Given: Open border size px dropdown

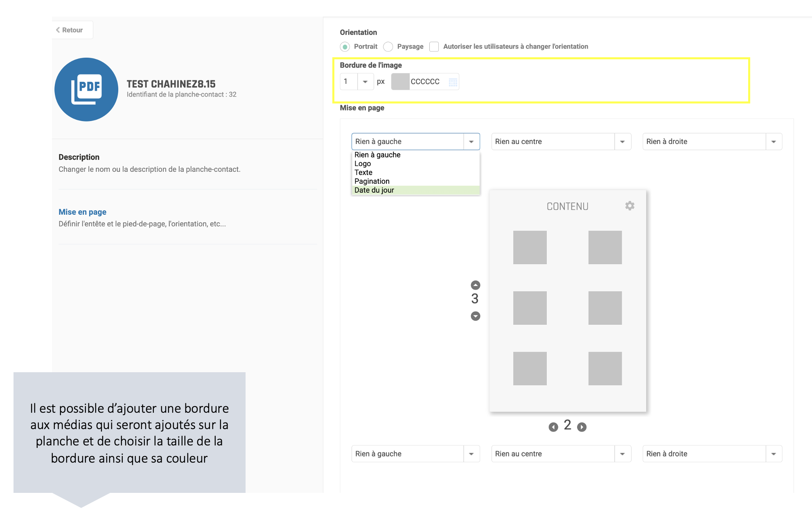Looking at the screenshot, I should [x=365, y=82].
